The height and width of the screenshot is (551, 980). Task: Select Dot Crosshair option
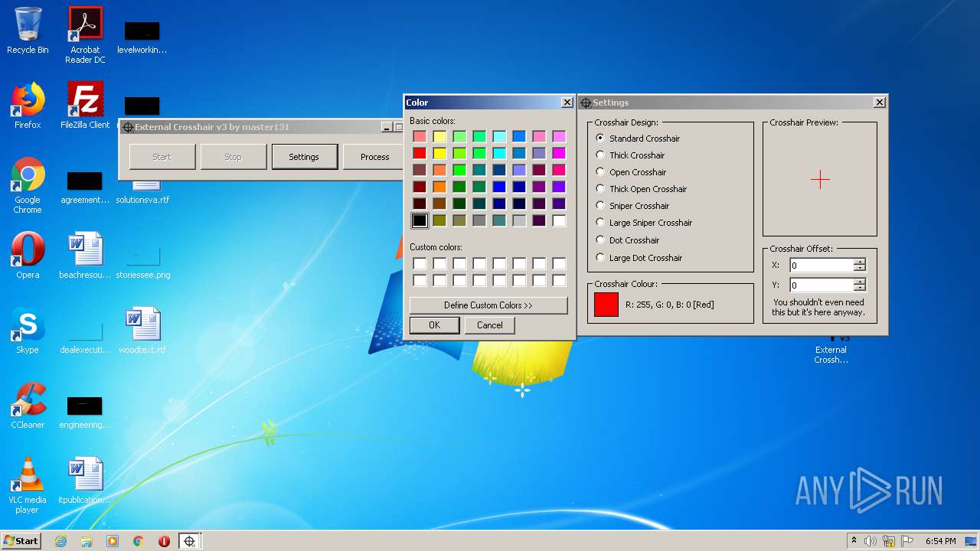tap(628, 240)
